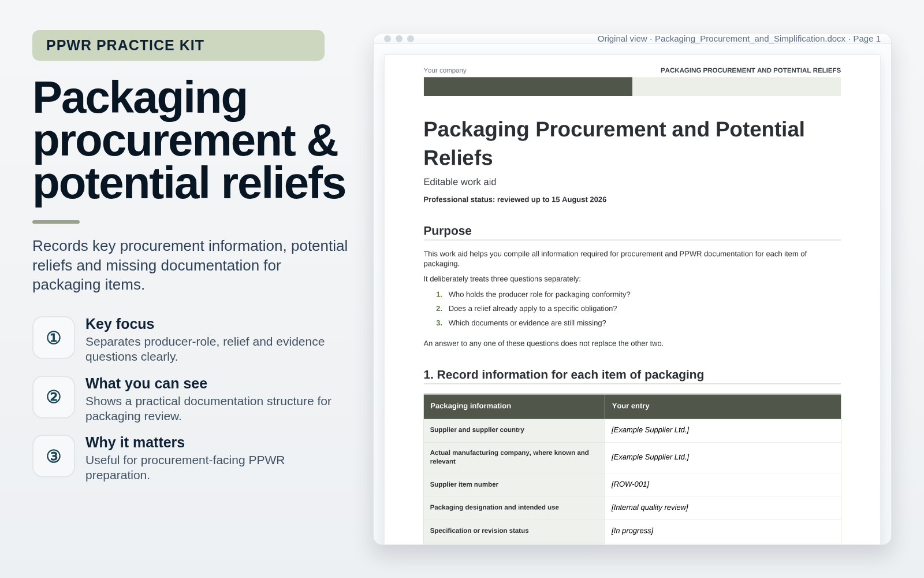Click the main headline 'Packaging procurement & potential reliefs'
Viewport: 924px width, 578px height.
(189, 140)
